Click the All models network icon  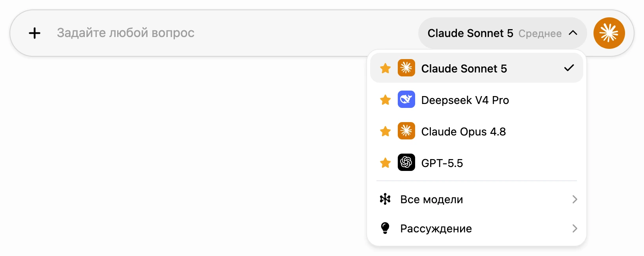click(x=385, y=199)
